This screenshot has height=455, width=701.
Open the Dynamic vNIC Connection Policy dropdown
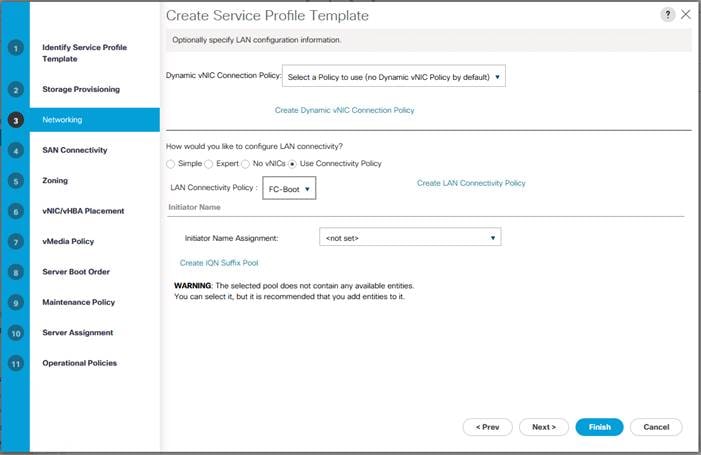(x=394, y=77)
